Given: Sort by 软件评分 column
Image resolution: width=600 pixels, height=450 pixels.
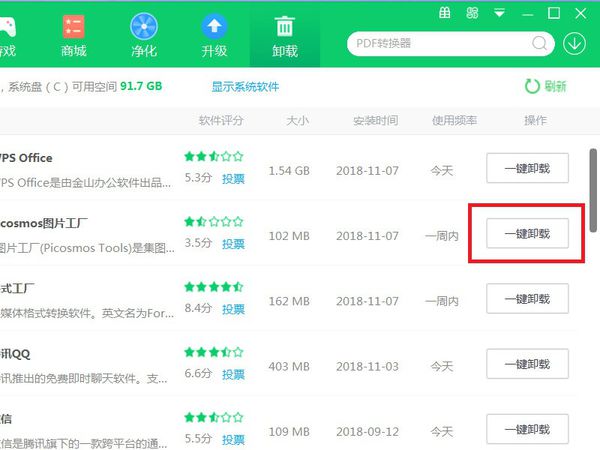Looking at the screenshot, I should tap(221, 121).
